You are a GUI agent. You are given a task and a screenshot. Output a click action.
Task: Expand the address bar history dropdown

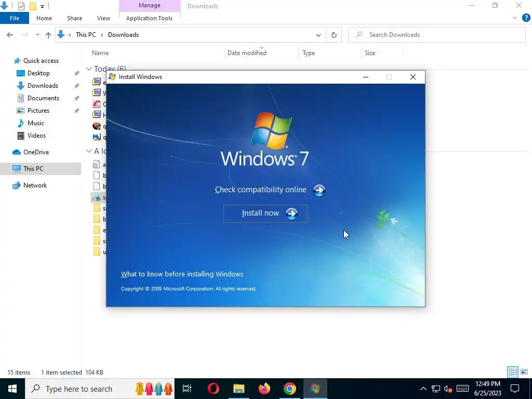[318, 35]
